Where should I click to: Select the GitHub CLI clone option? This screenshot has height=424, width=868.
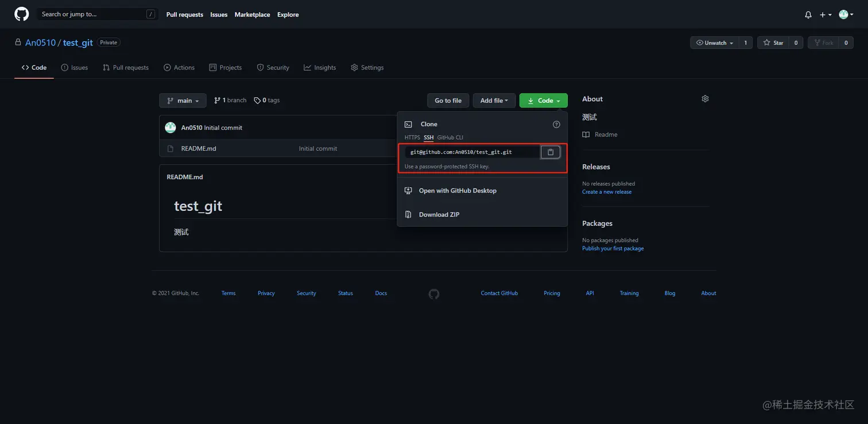click(450, 137)
